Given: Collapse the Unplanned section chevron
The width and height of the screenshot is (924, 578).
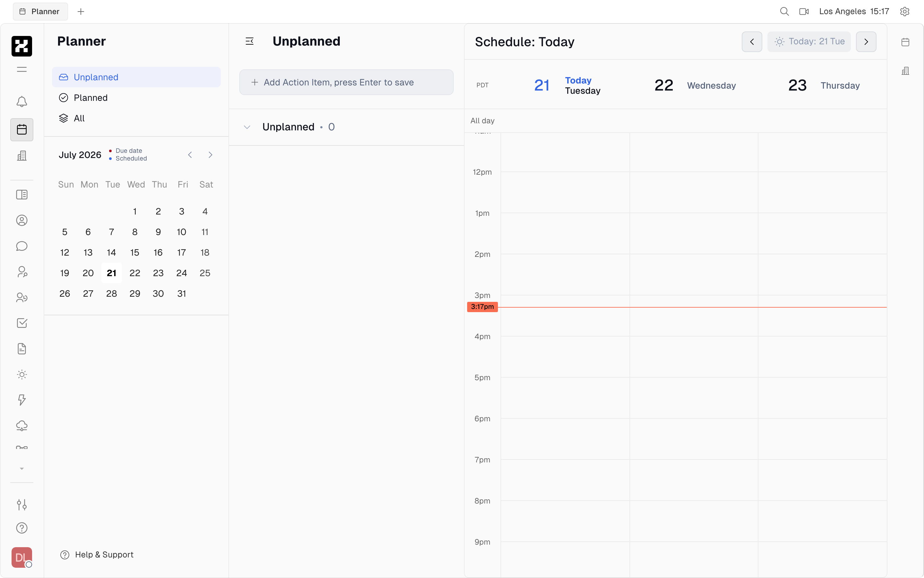Looking at the screenshot, I should tap(247, 127).
